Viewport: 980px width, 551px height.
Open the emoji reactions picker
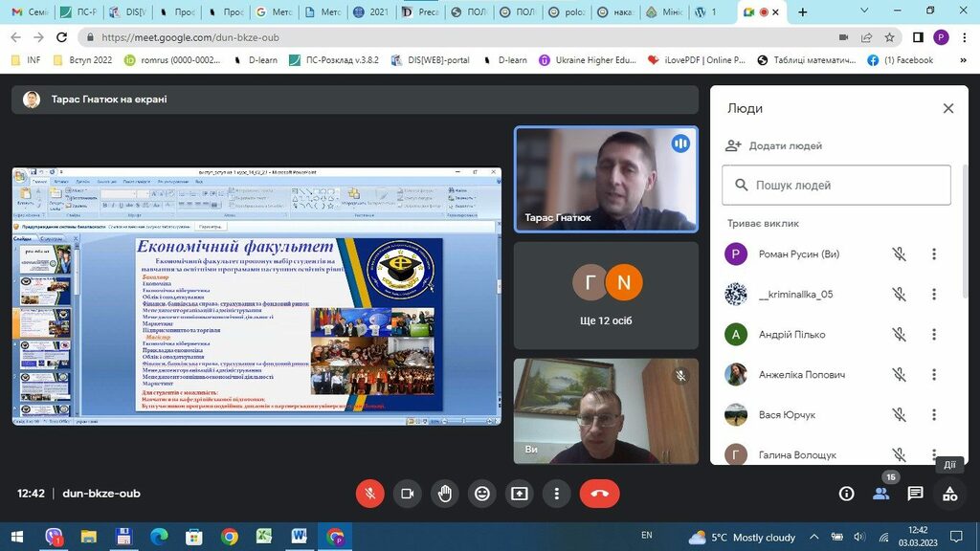tap(481, 494)
